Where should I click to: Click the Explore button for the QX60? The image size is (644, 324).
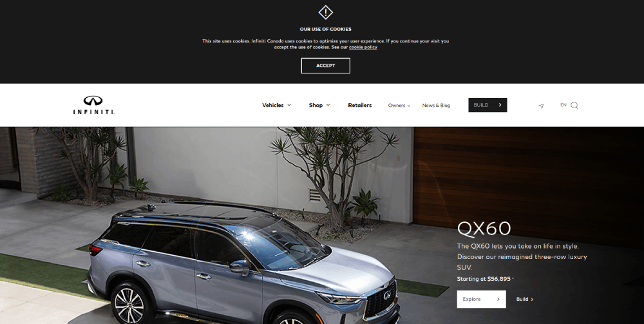click(481, 300)
